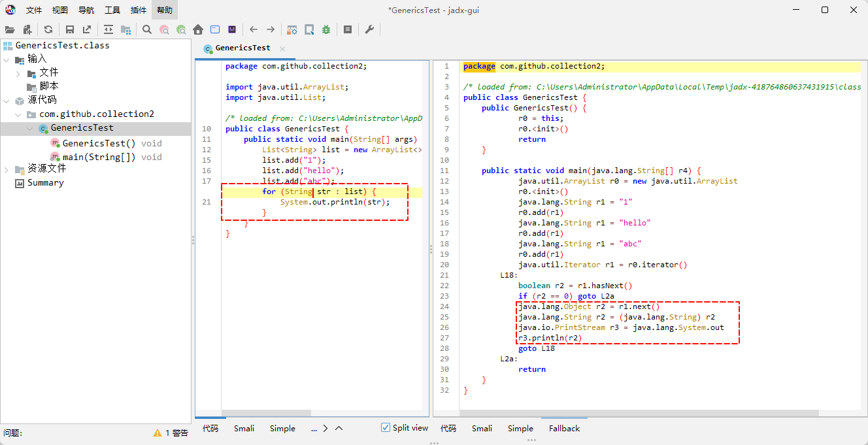Navigate back with the left arrow

tap(254, 29)
